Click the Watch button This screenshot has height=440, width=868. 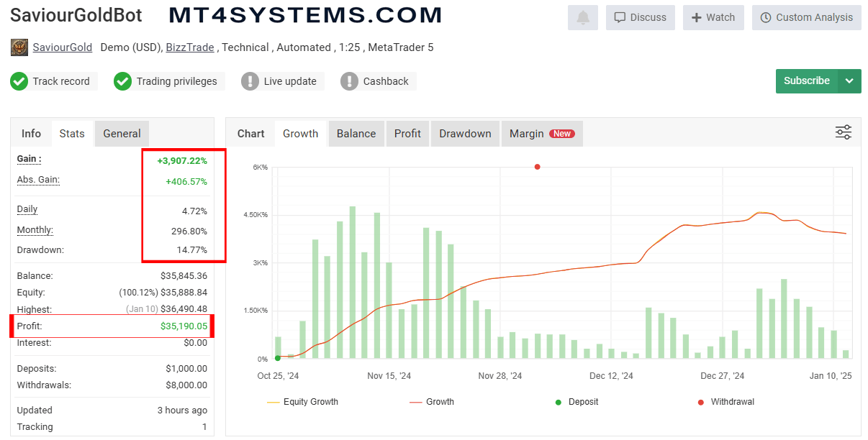pos(713,18)
